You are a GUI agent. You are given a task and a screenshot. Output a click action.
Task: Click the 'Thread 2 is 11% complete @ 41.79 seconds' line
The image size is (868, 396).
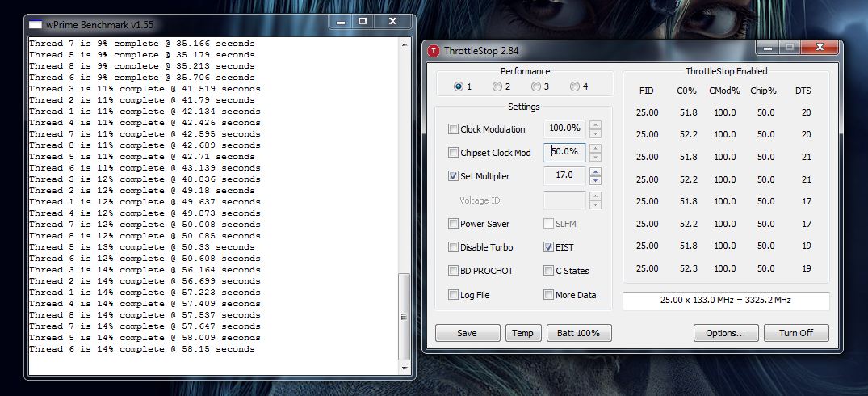(x=142, y=100)
